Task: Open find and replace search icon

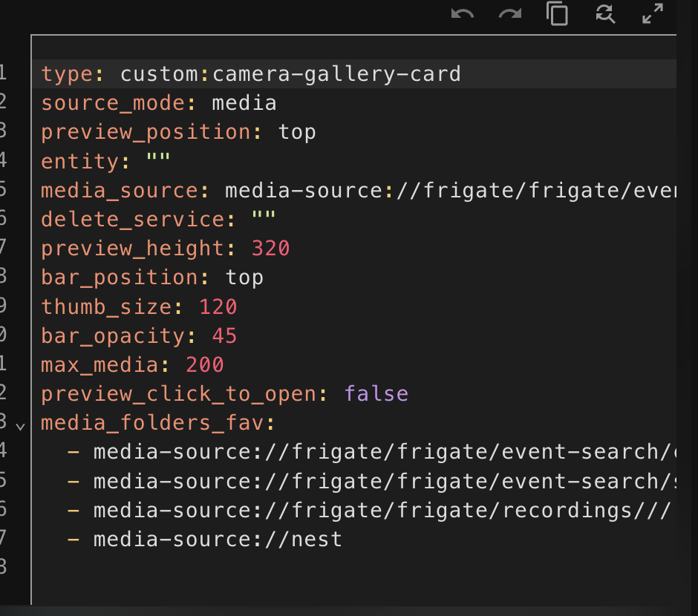Action: pos(605,13)
